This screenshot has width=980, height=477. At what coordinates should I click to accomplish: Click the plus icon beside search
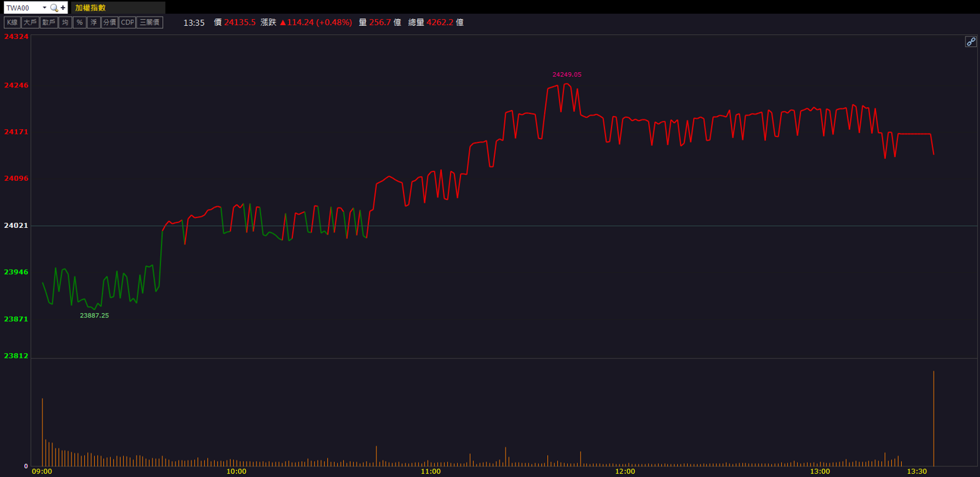click(x=63, y=8)
